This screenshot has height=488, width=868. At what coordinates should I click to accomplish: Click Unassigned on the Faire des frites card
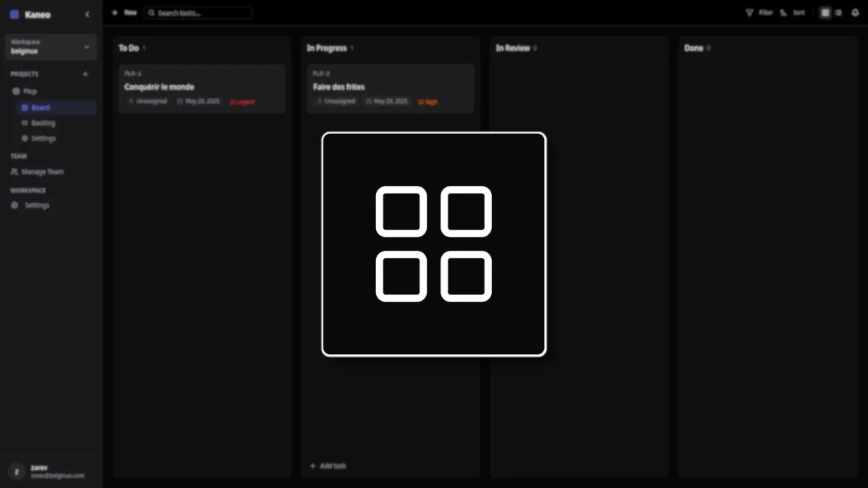(336, 102)
